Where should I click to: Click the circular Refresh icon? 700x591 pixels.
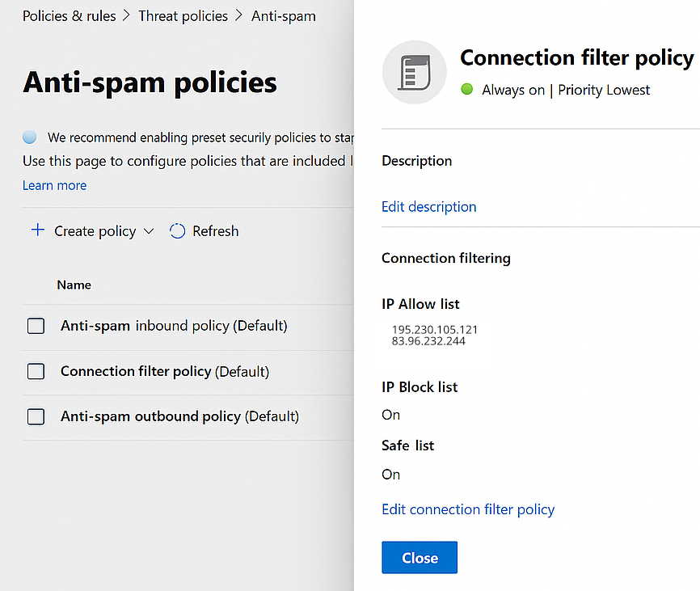coord(177,231)
